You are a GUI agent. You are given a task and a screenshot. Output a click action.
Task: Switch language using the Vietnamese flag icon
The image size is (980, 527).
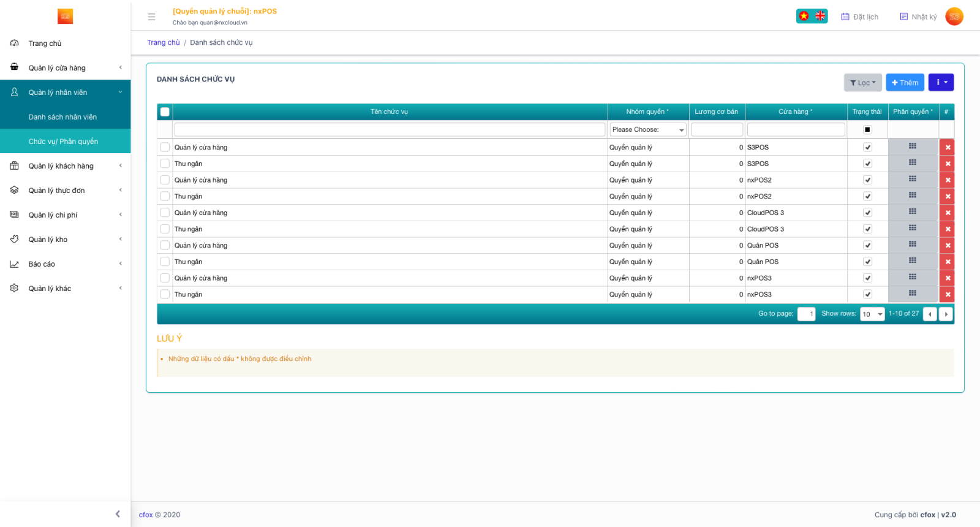[x=804, y=17]
